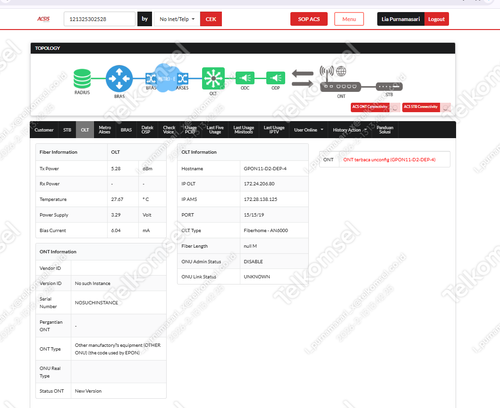The width and height of the screenshot is (500, 408).
Task: Open the Usage PCRF tab
Action: pos(190,130)
